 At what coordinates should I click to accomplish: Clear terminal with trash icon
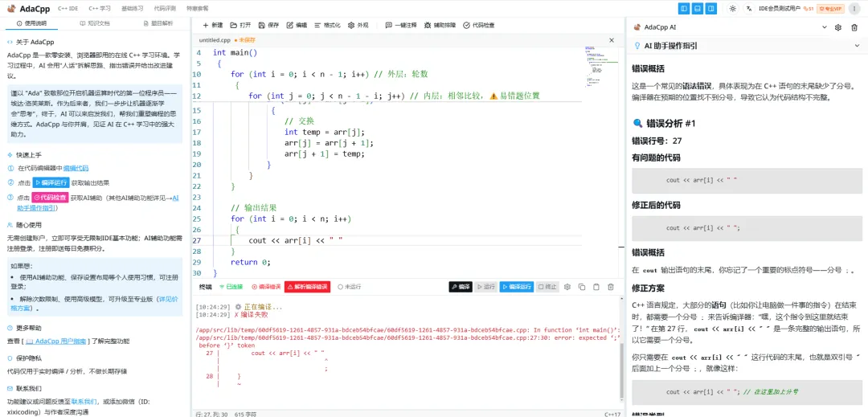coord(611,287)
